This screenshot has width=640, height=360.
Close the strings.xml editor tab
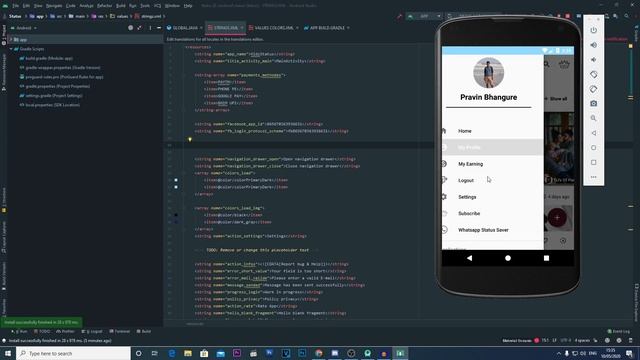[242, 28]
